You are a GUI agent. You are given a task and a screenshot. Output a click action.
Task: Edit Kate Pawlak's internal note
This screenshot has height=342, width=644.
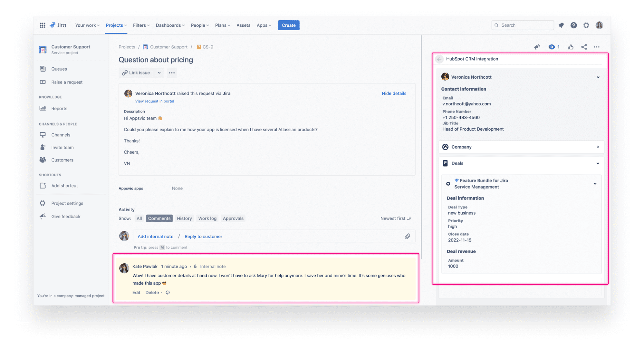[136, 292]
